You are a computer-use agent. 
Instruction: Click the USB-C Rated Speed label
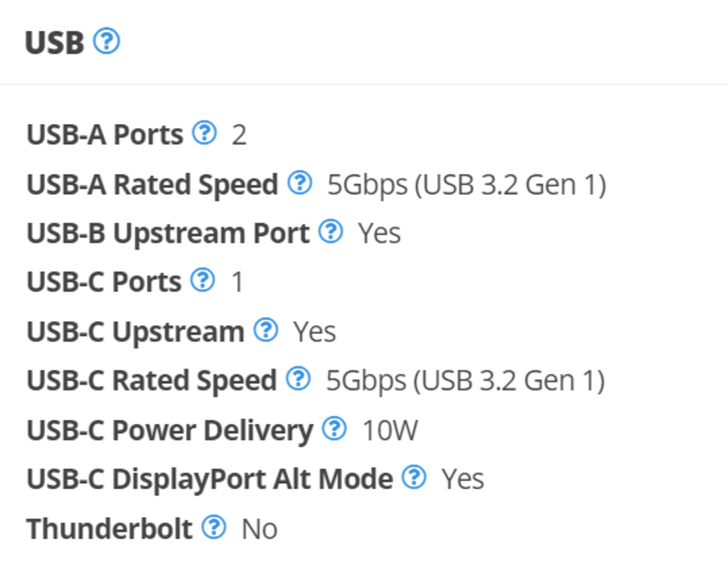coord(151,380)
